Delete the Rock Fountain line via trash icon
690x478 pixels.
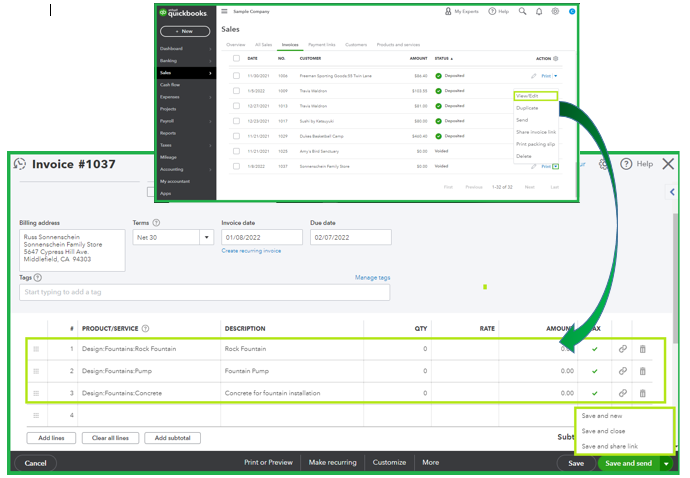(642, 349)
